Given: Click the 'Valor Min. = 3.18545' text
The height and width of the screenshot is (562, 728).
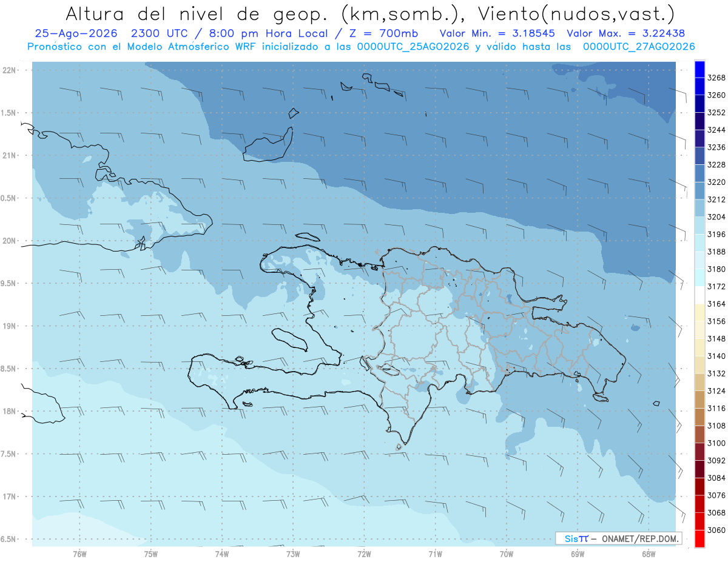Looking at the screenshot, I should (x=498, y=33).
